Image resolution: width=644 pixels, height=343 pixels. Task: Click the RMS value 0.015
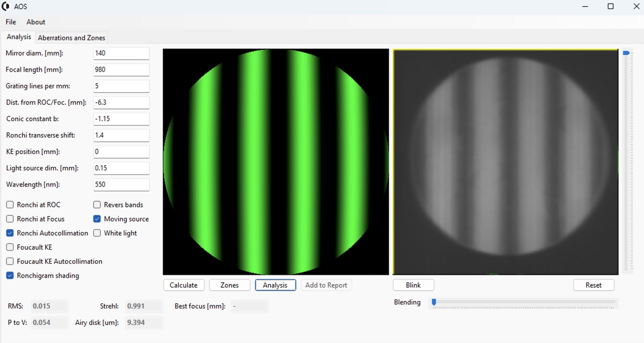(x=49, y=306)
